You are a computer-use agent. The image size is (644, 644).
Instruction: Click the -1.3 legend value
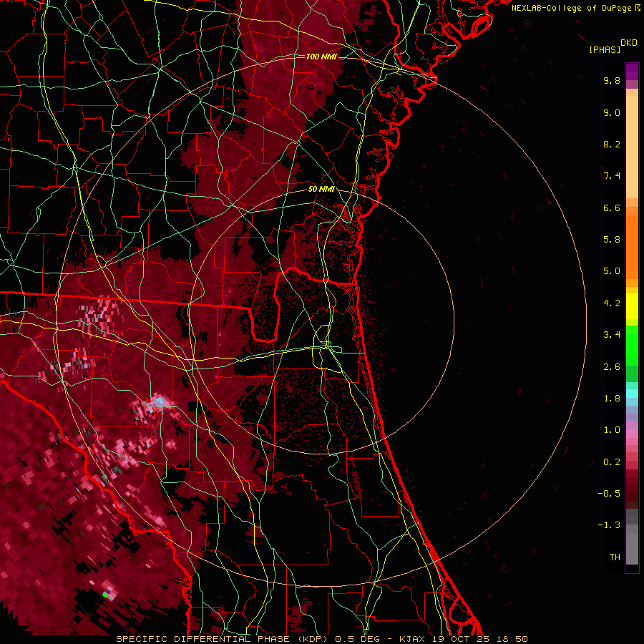point(609,525)
